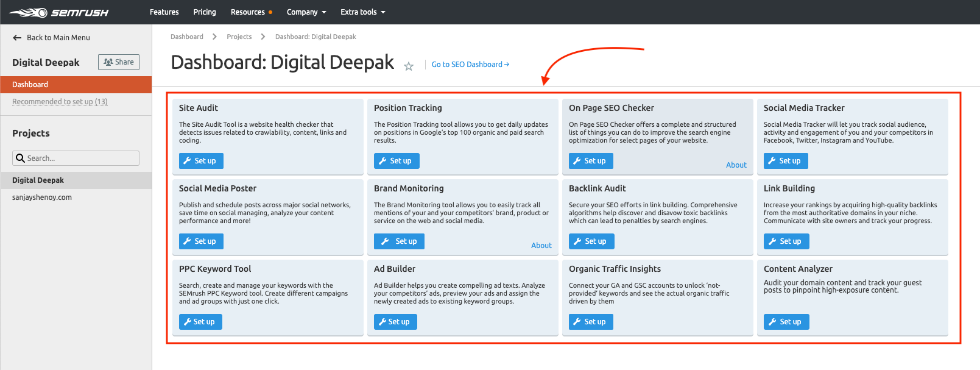Click the SEMrush logo
Viewport: 980px width, 370px height.
point(59,12)
